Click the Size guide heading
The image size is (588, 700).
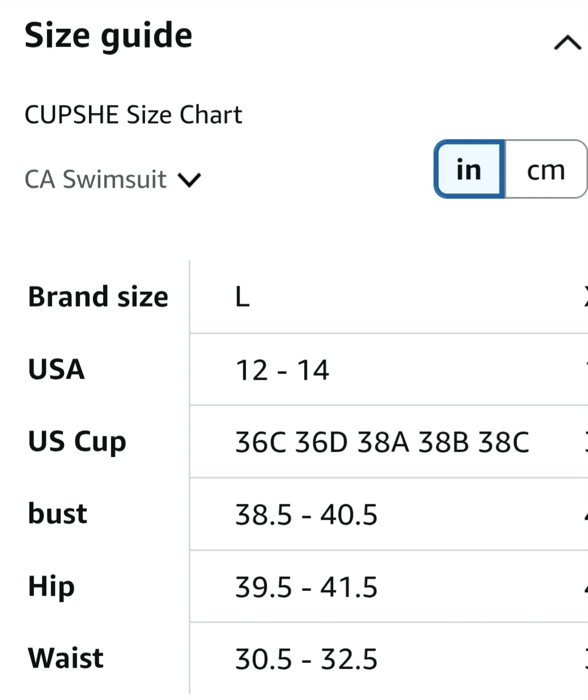tap(108, 35)
